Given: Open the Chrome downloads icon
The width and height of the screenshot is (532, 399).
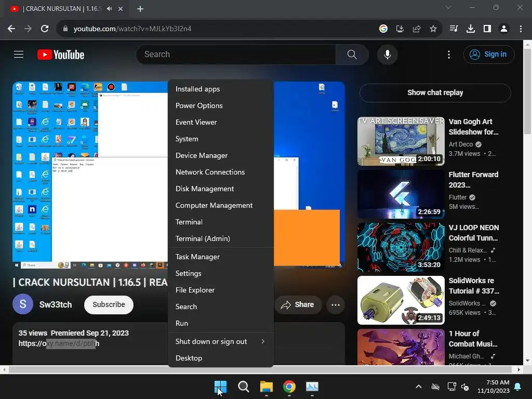Looking at the screenshot, I should pyautogui.click(x=470, y=29).
